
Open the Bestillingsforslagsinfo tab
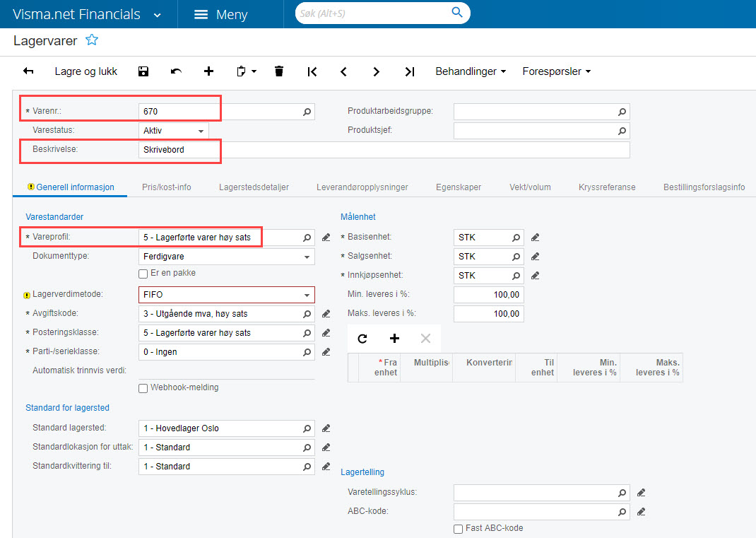click(704, 187)
